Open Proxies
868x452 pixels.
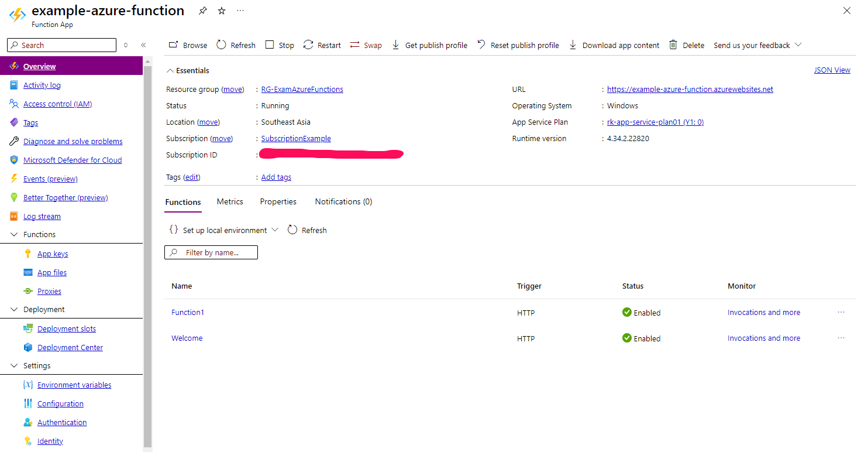tap(49, 291)
